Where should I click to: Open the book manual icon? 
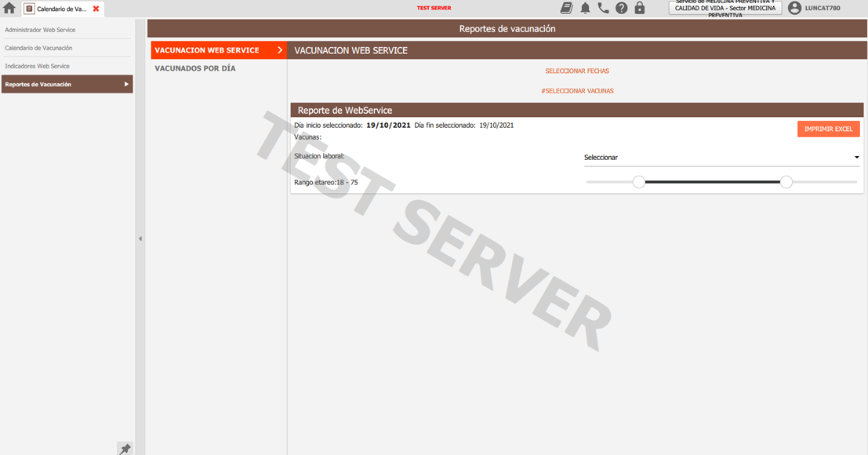[x=567, y=8]
